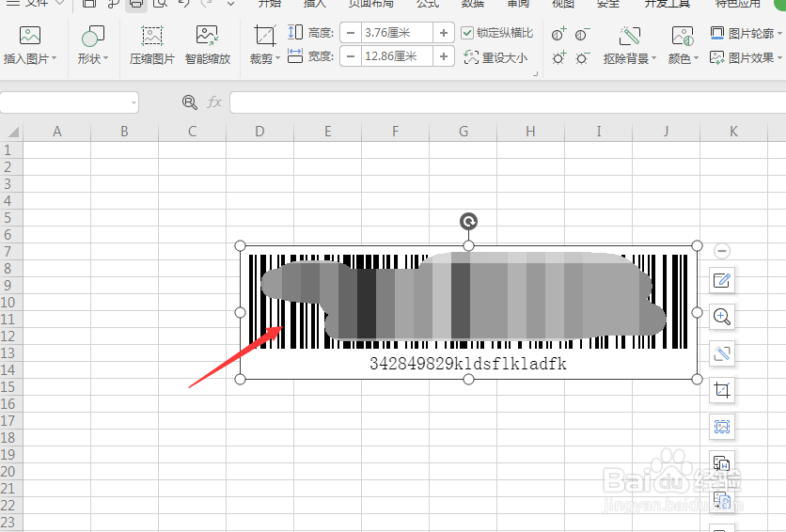Screen dimensions: 786x532
Task: Open the Developer Tools (开发工具) tab
Action: click(x=668, y=4)
